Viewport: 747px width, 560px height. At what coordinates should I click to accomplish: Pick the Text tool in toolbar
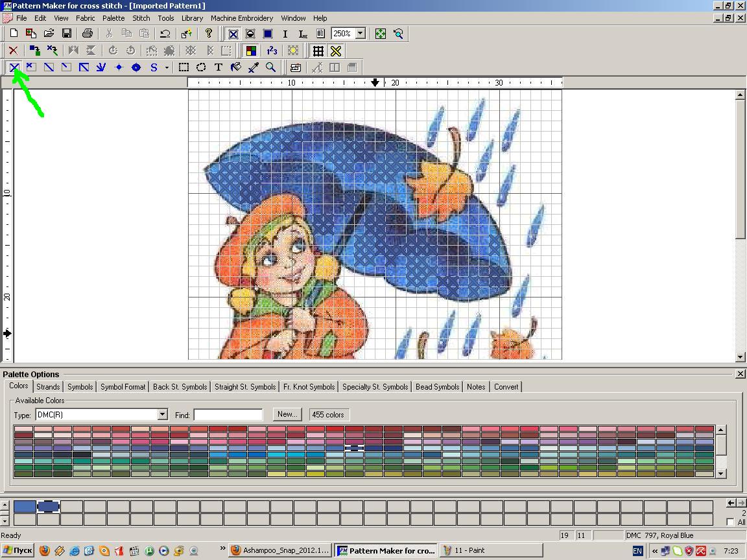[x=219, y=67]
